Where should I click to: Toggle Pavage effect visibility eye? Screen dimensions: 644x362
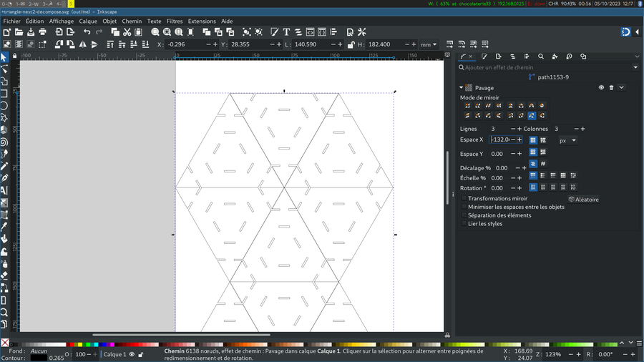[601, 87]
